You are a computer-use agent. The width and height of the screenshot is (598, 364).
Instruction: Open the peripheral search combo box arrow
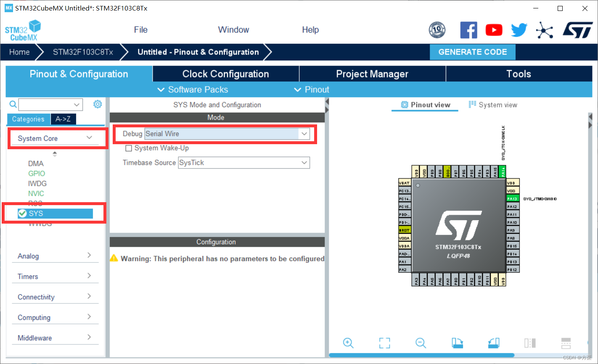(77, 105)
